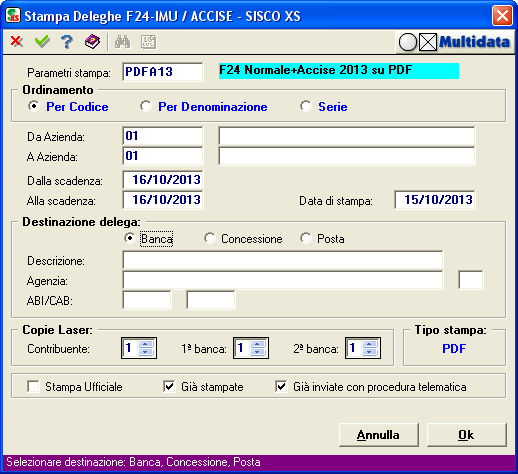Click the Descrizione input field
This screenshot has width=518, height=474.
click(x=283, y=260)
